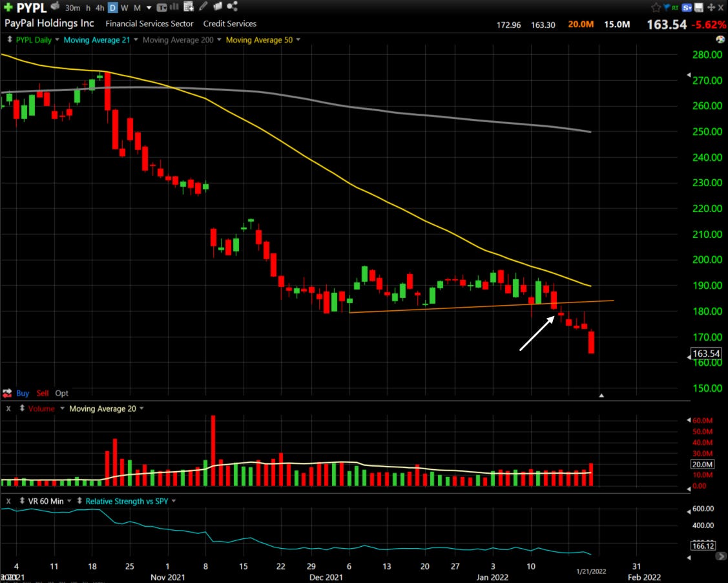Click the 163.30 low price reading

pos(543,25)
